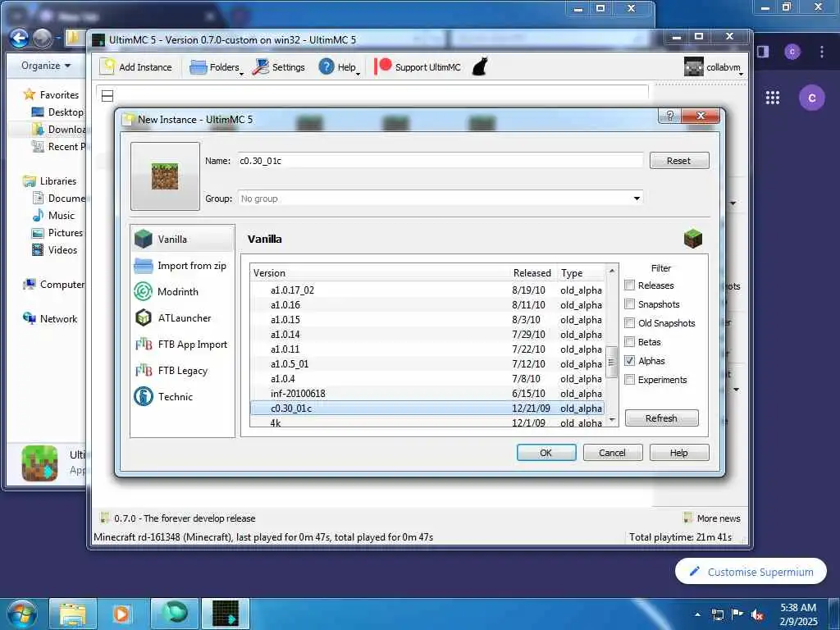The image size is (840, 630).
Task: Select the Modrinth source tab
Action: pos(182,291)
